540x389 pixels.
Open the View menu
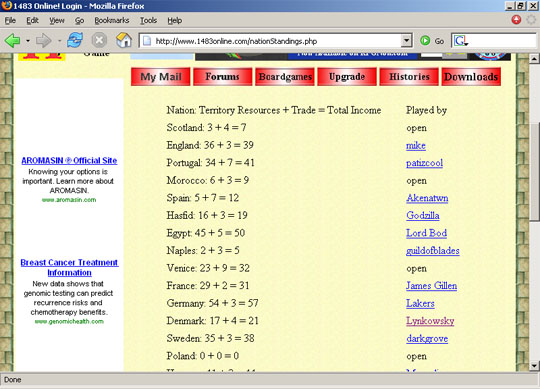point(56,21)
